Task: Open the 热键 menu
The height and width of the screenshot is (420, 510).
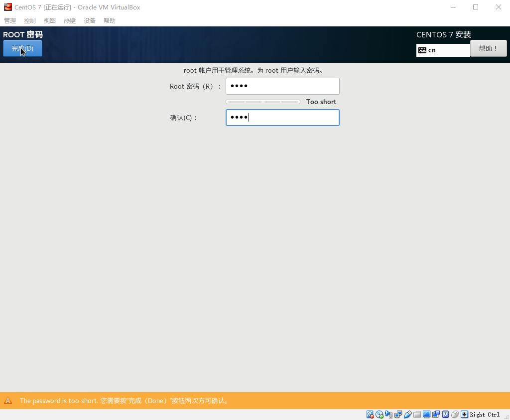Action: point(70,21)
